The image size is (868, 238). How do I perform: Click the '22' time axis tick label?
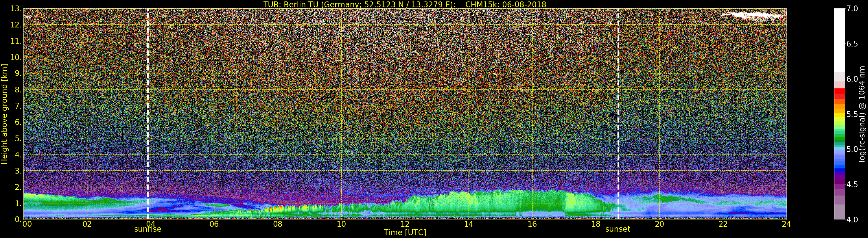tap(723, 224)
